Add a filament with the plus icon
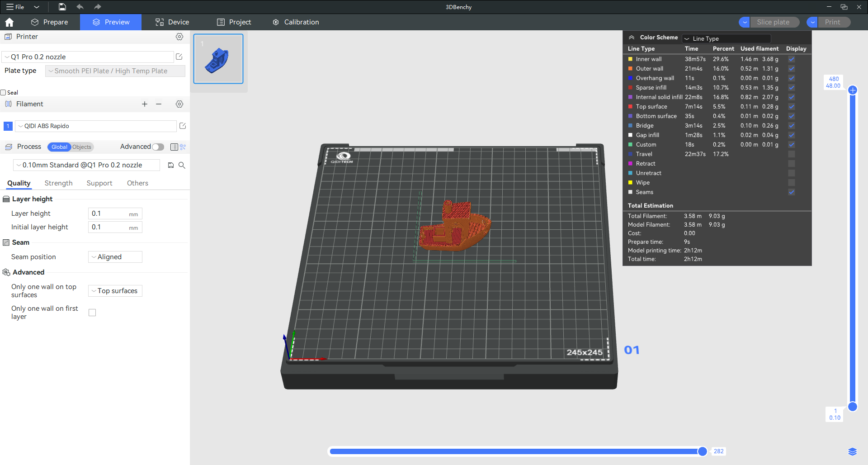This screenshot has height=465, width=868. click(145, 104)
